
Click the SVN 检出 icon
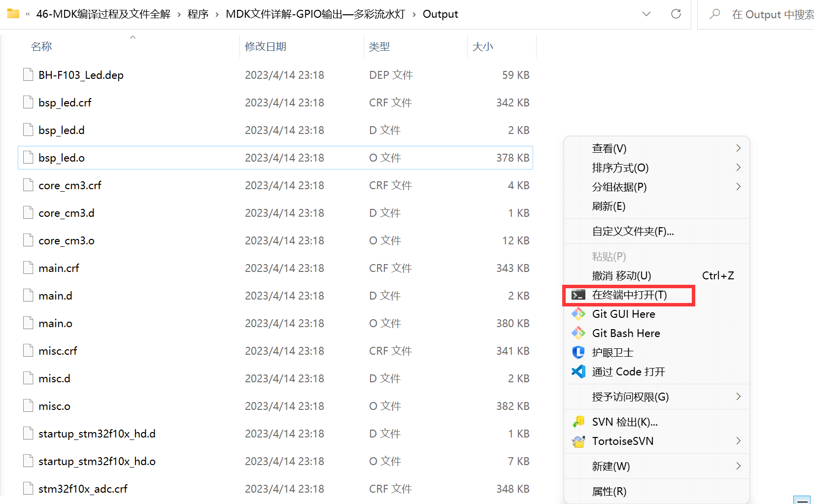[x=578, y=422]
